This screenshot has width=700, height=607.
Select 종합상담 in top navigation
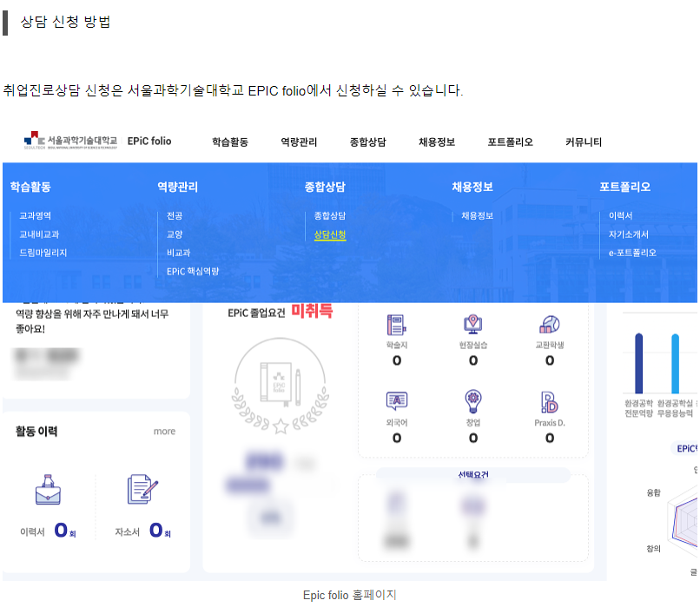tap(368, 142)
